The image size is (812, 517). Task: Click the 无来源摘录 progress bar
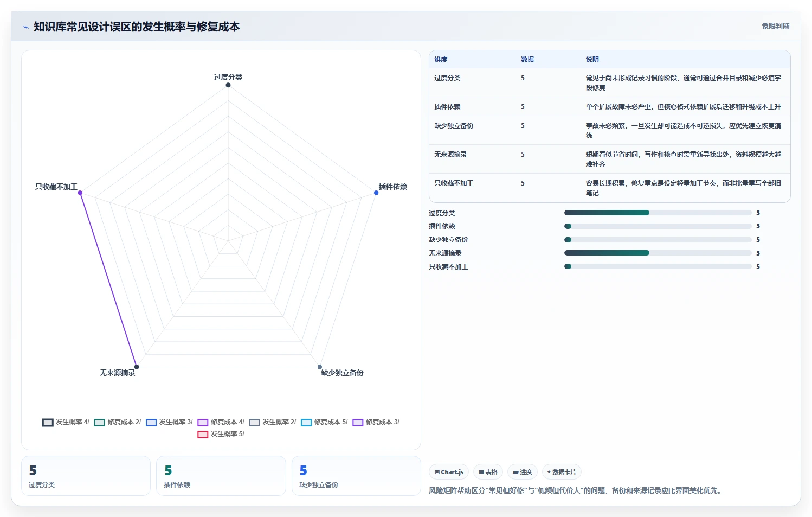[x=658, y=253]
